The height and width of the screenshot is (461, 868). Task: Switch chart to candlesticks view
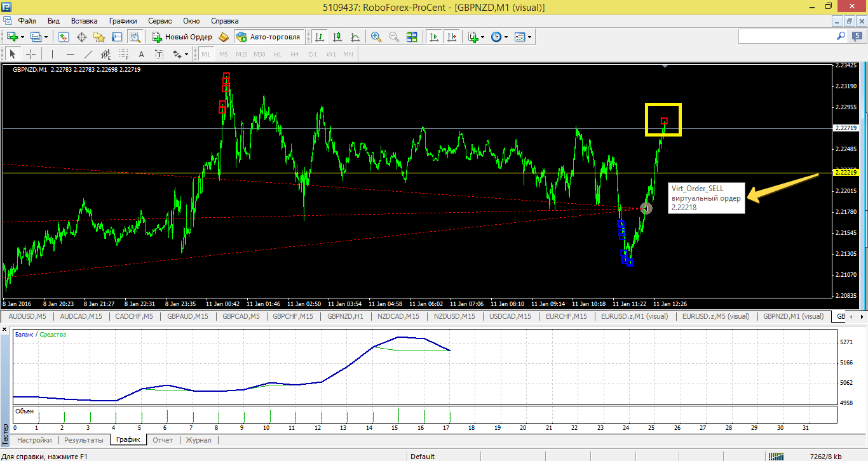(x=337, y=37)
